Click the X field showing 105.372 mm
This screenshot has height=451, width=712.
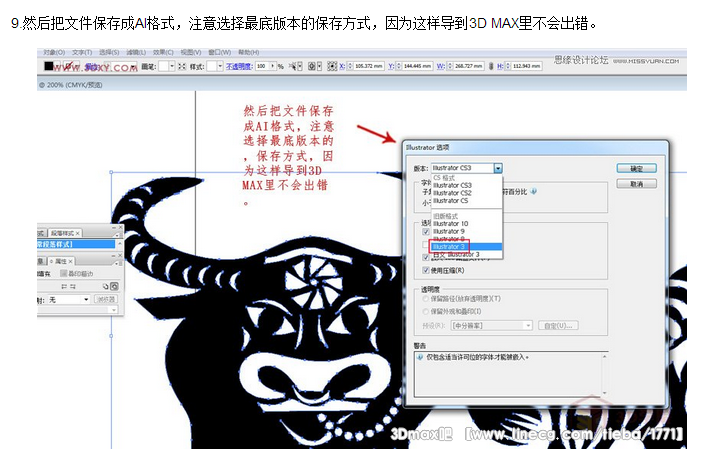[x=369, y=66]
